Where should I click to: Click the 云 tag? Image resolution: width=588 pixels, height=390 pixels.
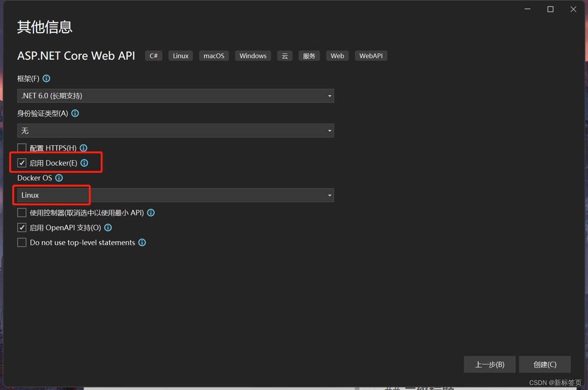click(285, 56)
